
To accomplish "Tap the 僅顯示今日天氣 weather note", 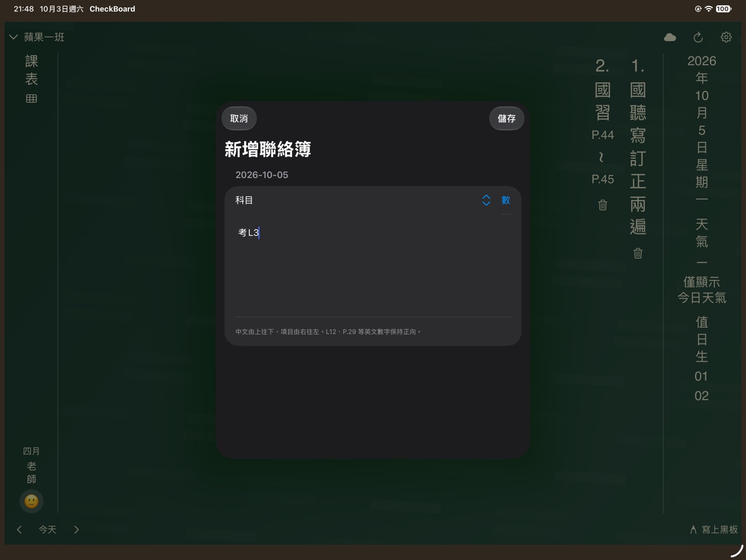I will pos(701,290).
